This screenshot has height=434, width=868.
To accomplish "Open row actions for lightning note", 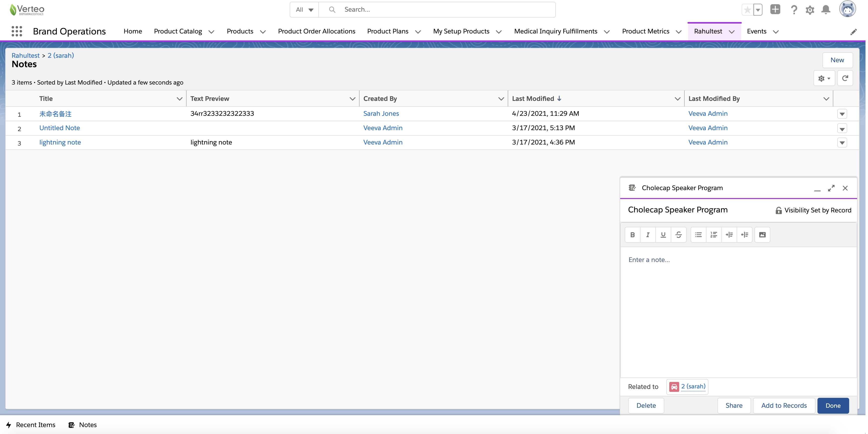I will [x=842, y=143].
